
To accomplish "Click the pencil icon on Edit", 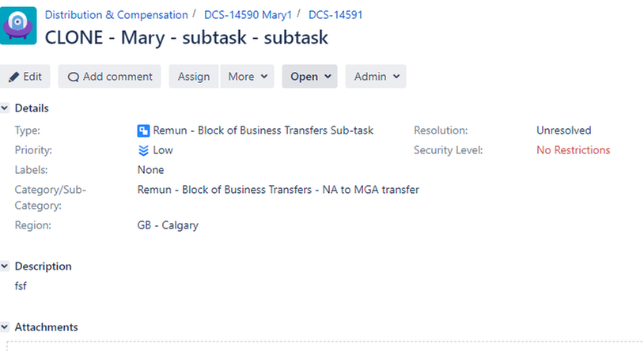I will point(13,77).
